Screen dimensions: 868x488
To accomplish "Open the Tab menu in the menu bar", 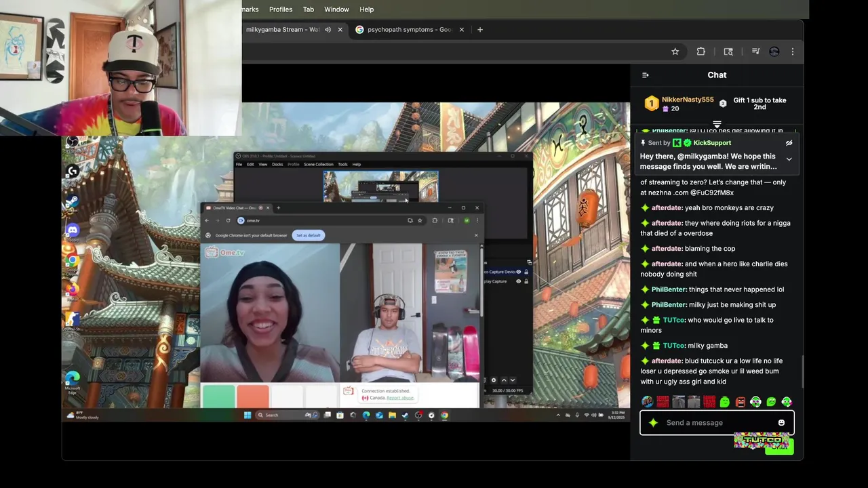I will [309, 9].
